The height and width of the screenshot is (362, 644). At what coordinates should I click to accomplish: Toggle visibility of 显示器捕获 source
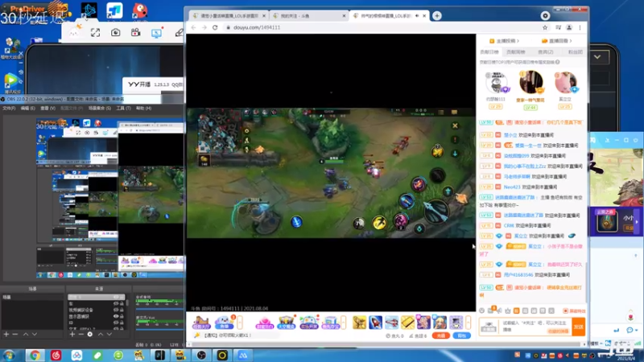[116, 316]
